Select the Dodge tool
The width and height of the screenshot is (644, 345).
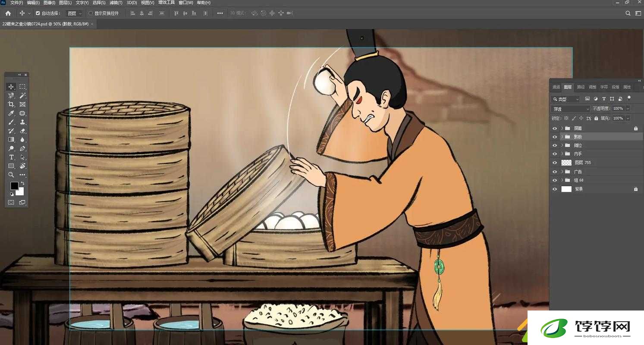[11, 148]
